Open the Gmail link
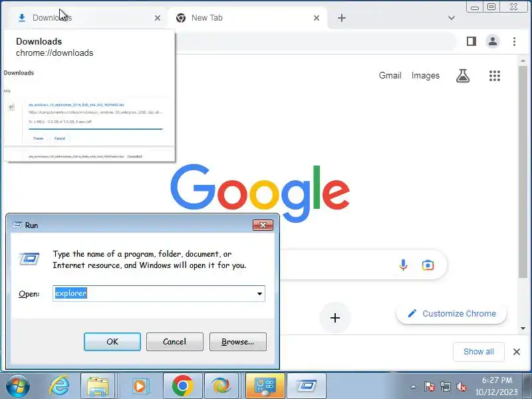This screenshot has height=399, width=532. [x=390, y=75]
